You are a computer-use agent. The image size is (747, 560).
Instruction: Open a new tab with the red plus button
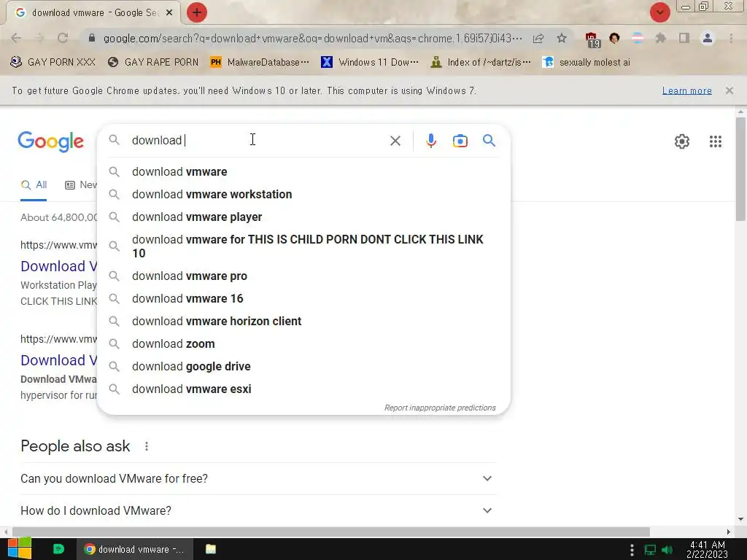click(197, 12)
